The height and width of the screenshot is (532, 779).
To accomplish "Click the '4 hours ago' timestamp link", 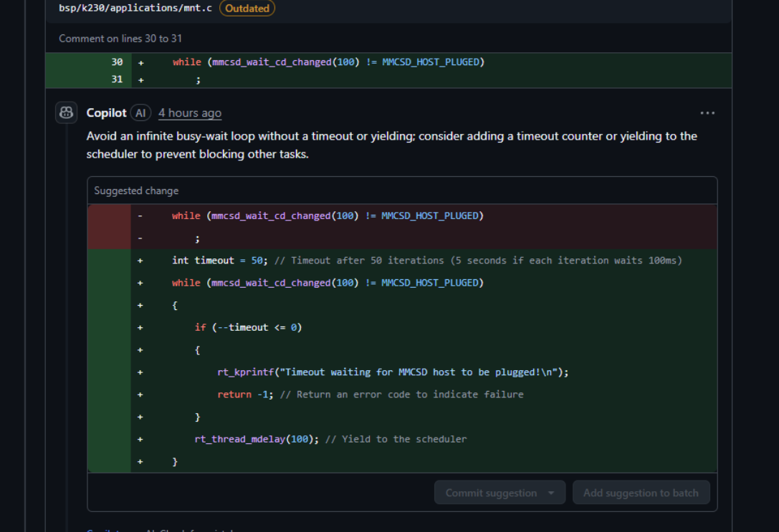I will (190, 113).
